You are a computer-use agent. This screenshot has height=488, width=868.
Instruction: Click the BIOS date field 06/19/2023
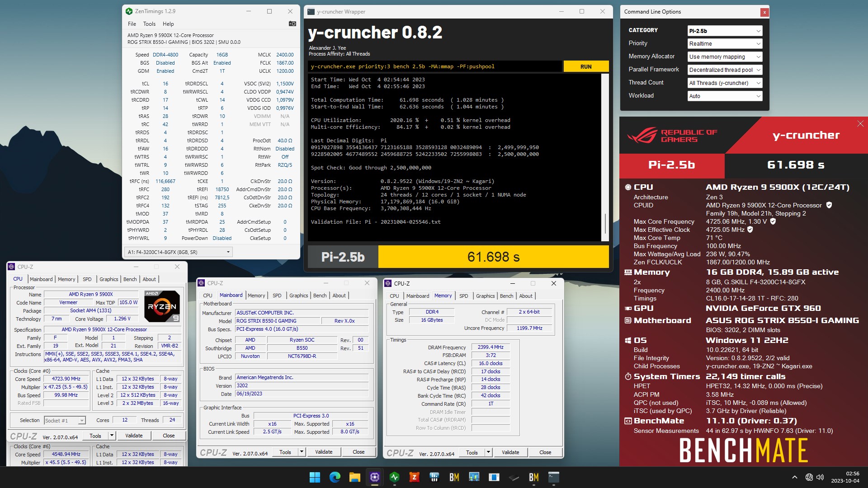coord(302,394)
